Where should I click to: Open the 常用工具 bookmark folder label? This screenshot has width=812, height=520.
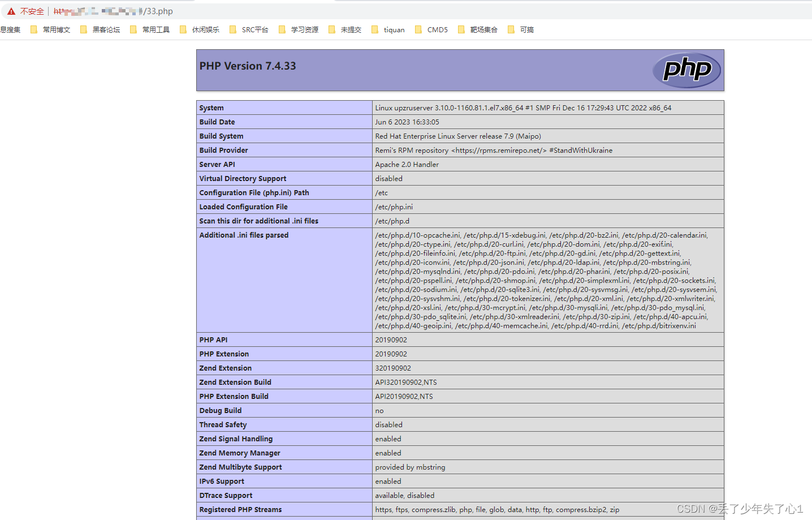click(x=156, y=30)
